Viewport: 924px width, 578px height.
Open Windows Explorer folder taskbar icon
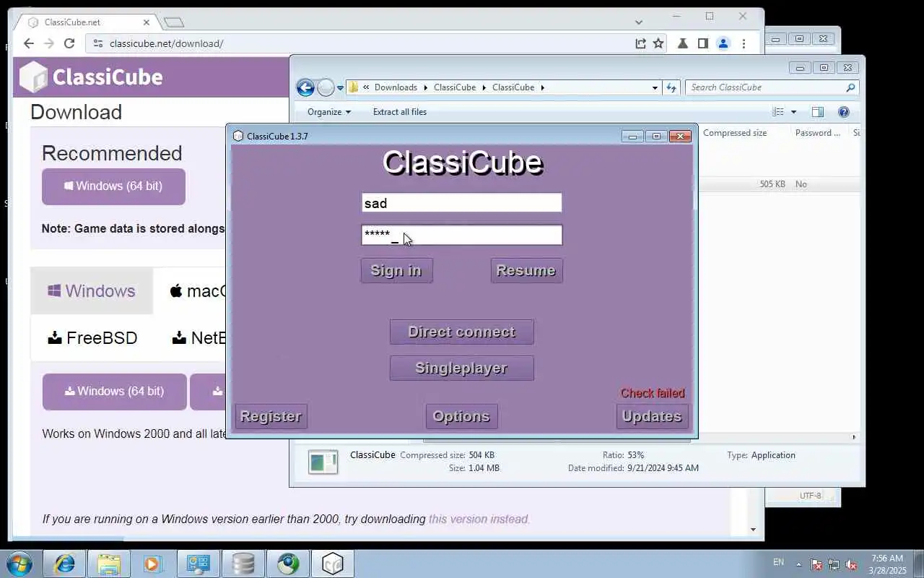pos(109,564)
